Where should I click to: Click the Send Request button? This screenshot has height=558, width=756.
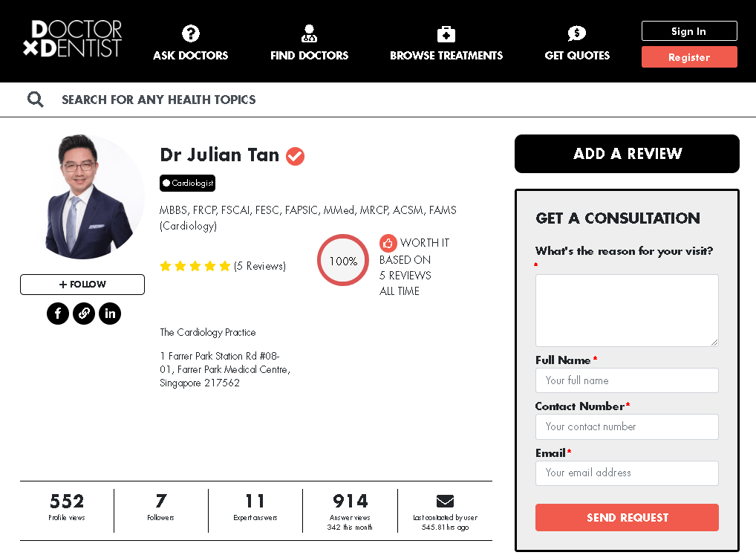(x=627, y=518)
